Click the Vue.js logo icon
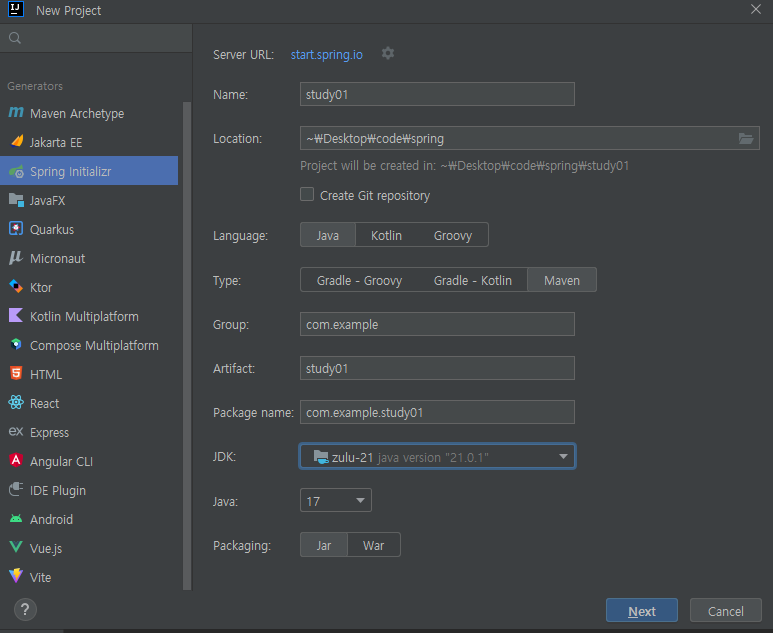Viewport: 773px width, 633px height. [x=16, y=547]
